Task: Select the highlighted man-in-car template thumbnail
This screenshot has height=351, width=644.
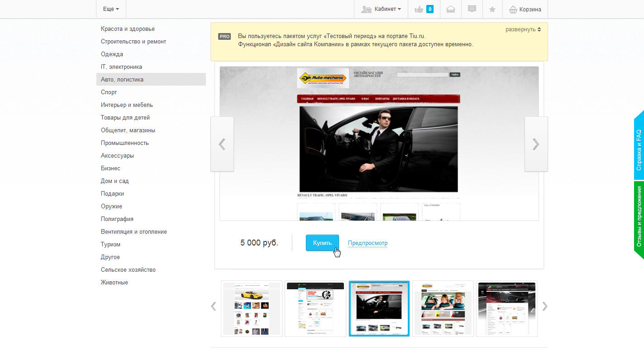Action: 379,309
